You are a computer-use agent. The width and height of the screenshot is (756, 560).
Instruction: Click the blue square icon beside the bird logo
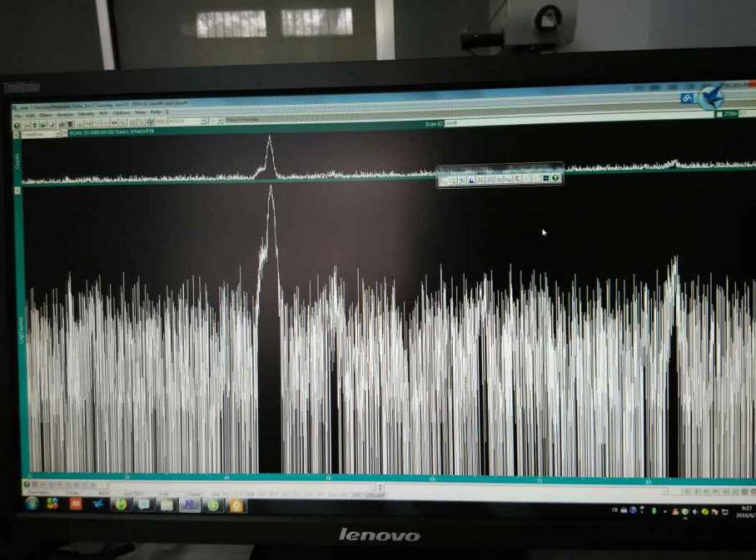coord(687,98)
